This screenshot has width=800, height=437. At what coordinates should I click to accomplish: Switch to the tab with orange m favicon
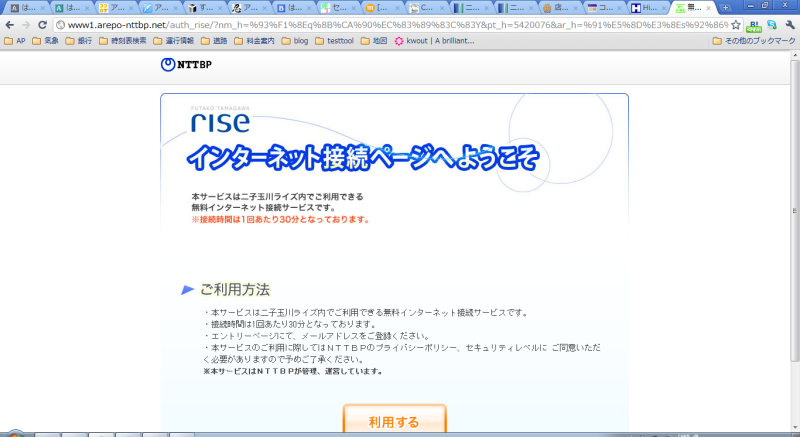click(x=381, y=8)
